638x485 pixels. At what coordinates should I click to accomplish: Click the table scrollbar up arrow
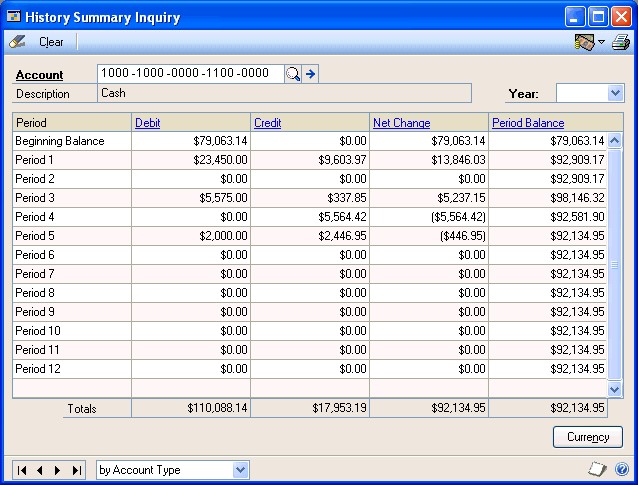coord(614,140)
